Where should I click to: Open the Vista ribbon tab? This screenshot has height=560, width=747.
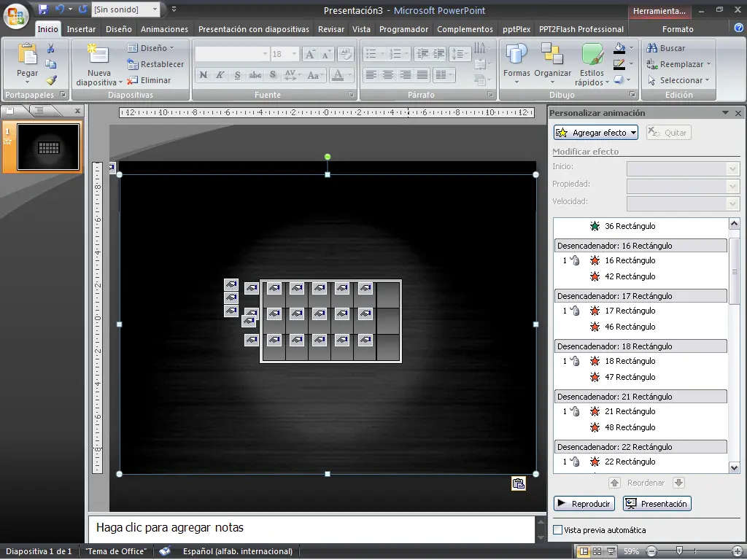click(x=361, y=29)
